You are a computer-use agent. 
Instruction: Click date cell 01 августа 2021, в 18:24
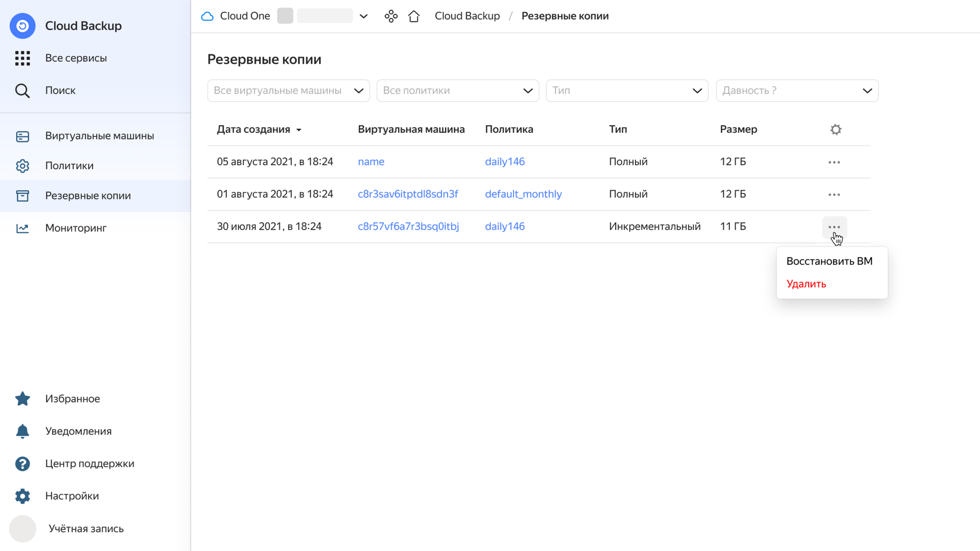[x=275, y=194]
